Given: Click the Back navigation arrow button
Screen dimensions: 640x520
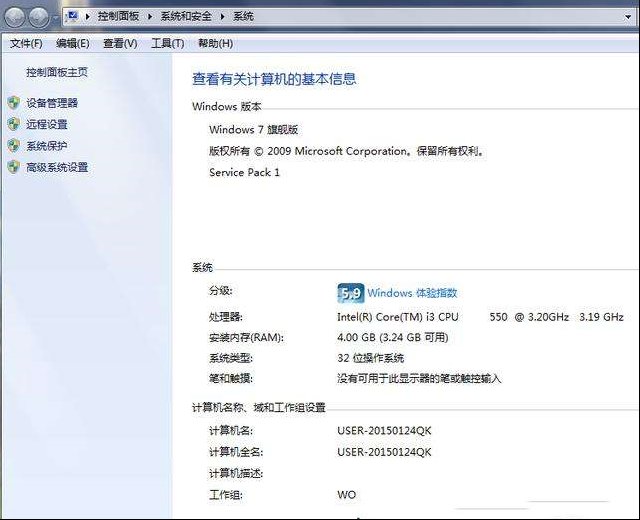Looking at the screenshot, I should point(16,17).
